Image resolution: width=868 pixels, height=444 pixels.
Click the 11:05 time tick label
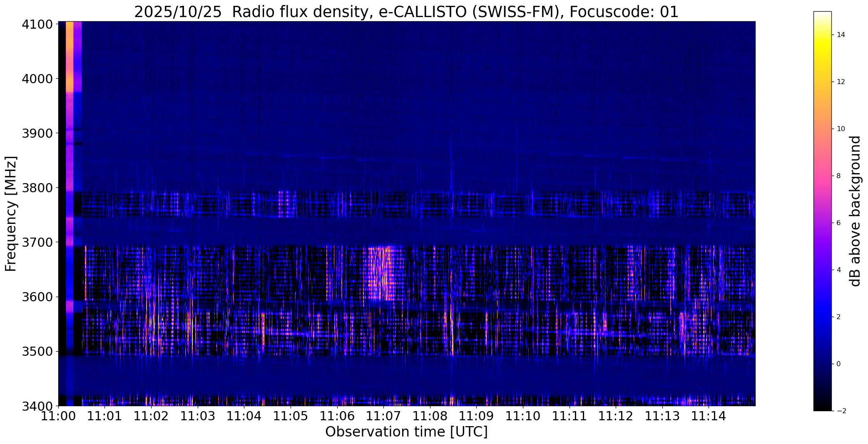tap(291, 416)
